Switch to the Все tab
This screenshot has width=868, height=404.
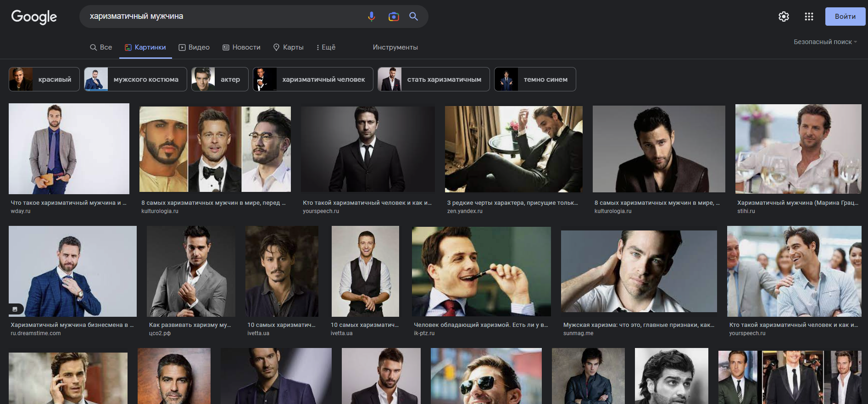[101, 47]
